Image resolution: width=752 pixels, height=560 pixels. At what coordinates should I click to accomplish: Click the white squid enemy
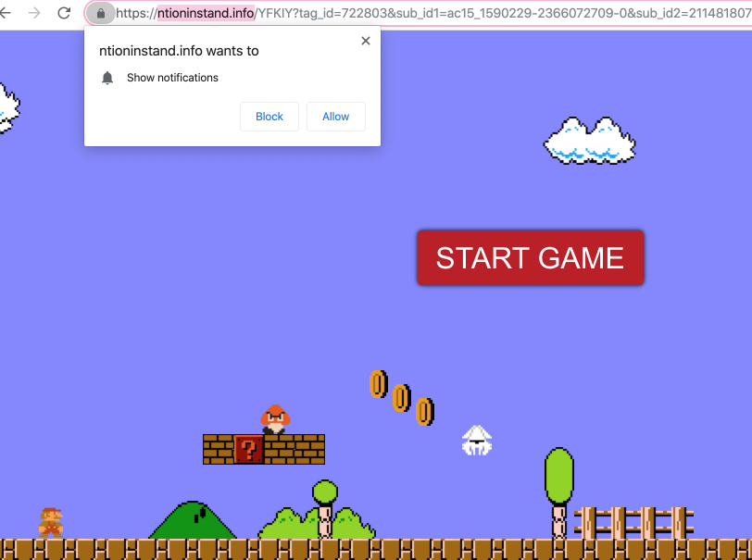(x=477, y=440)
